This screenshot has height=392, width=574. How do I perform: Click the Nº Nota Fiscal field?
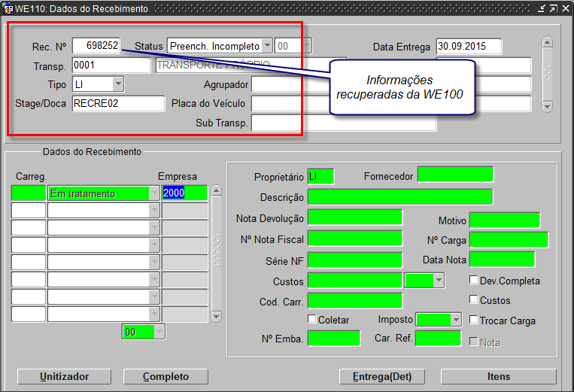pos(355,239)
